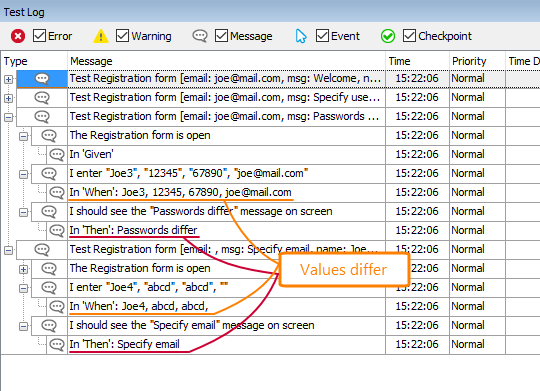Image resolution: width=540 pixels, height=391 pixels.
Task: Collapse the 'msg: Specify email' test row
Action: (9, 250)
